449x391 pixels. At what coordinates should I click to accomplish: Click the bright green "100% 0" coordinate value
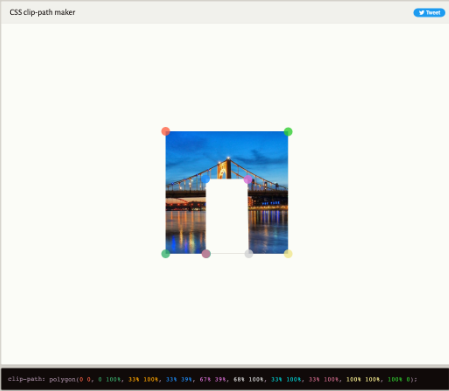point(399,379)
